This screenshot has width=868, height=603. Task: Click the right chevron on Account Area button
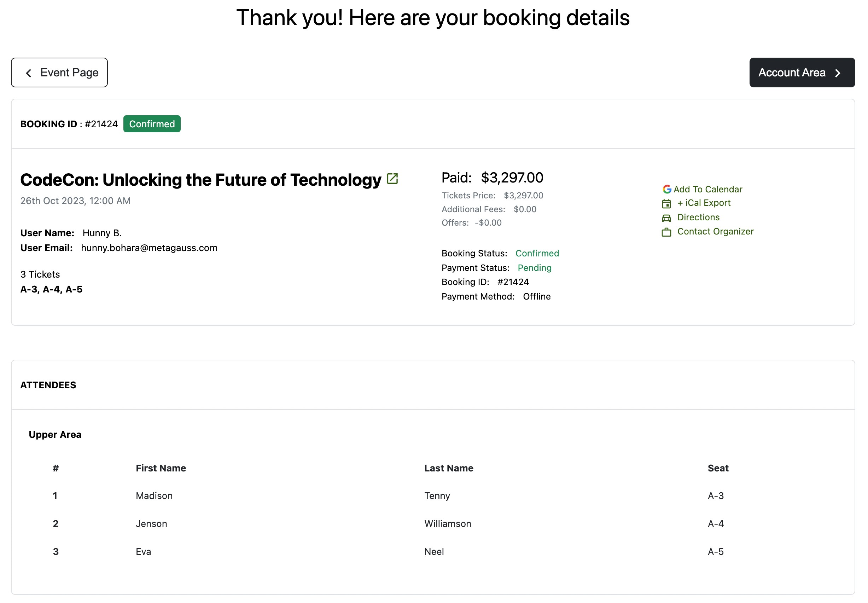837,73
